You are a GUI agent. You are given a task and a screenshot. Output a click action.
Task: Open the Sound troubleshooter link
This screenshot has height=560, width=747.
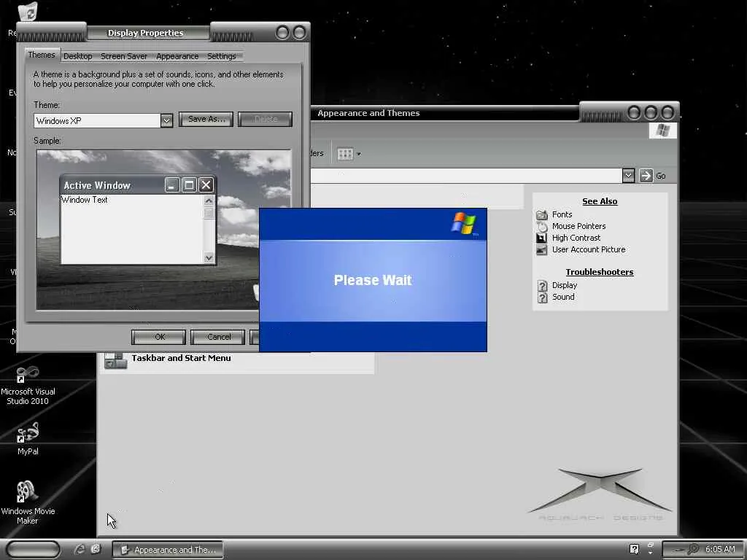pos(563,297)
